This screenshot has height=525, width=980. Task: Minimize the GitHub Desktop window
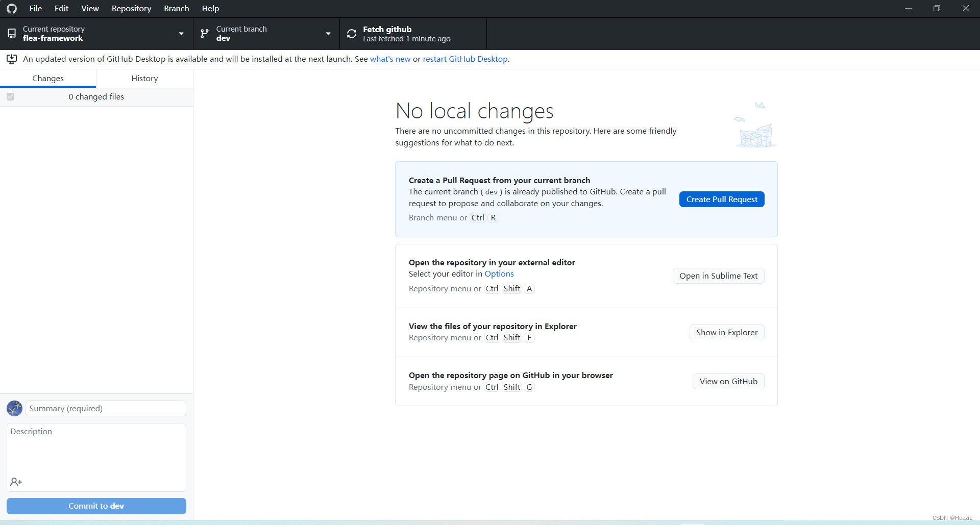pyautogui.click(x=908, y=9)
